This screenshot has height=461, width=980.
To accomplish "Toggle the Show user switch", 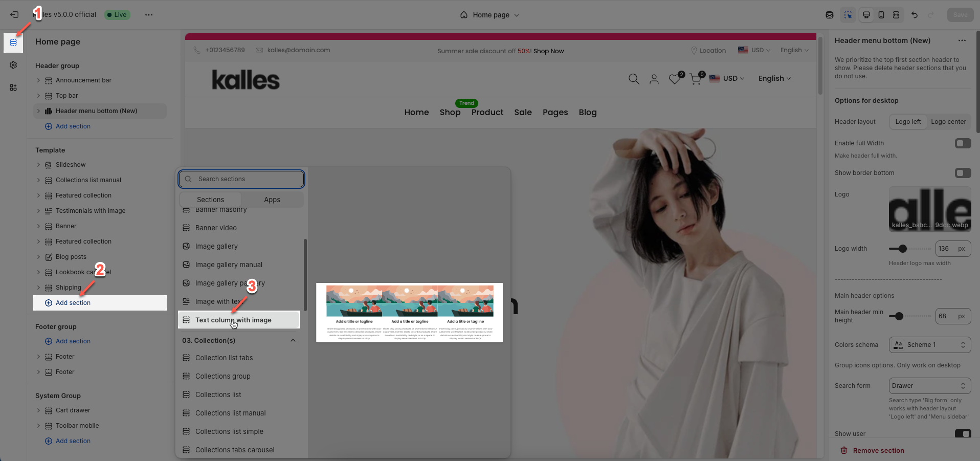I will [963, 433].
